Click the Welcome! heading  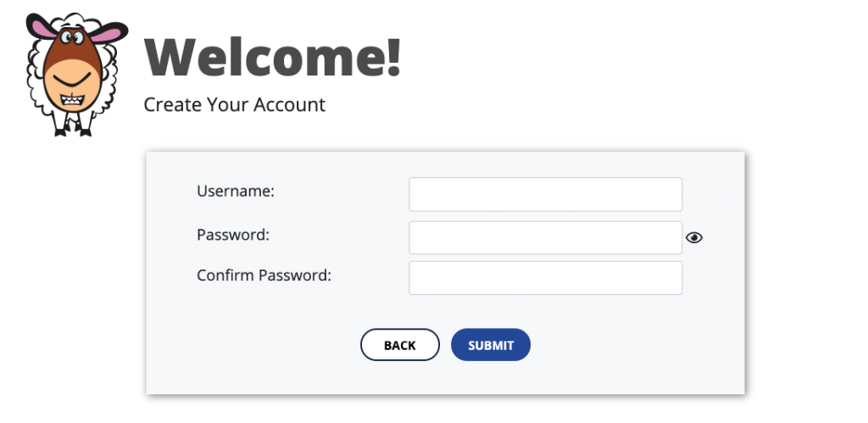click(272, 57)
